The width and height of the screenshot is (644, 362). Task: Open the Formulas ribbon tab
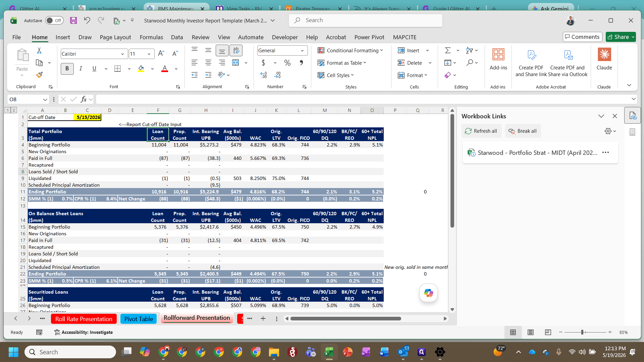[x=151, y=37]
